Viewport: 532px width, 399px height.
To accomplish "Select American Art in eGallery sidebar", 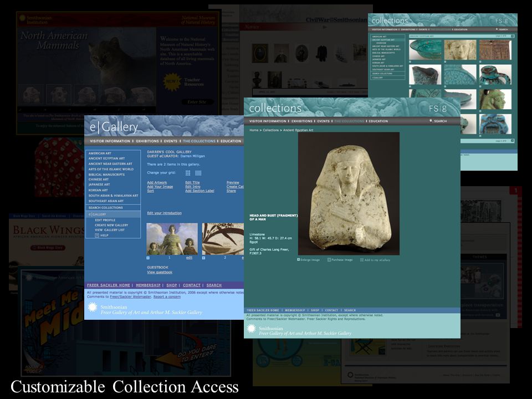I will [100, 154].
